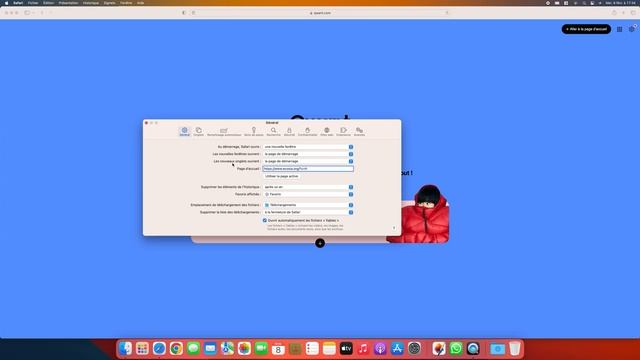640x360 pixels.
Task: Open the Mots de passe preferences tab
Action: tap(254, 131)
